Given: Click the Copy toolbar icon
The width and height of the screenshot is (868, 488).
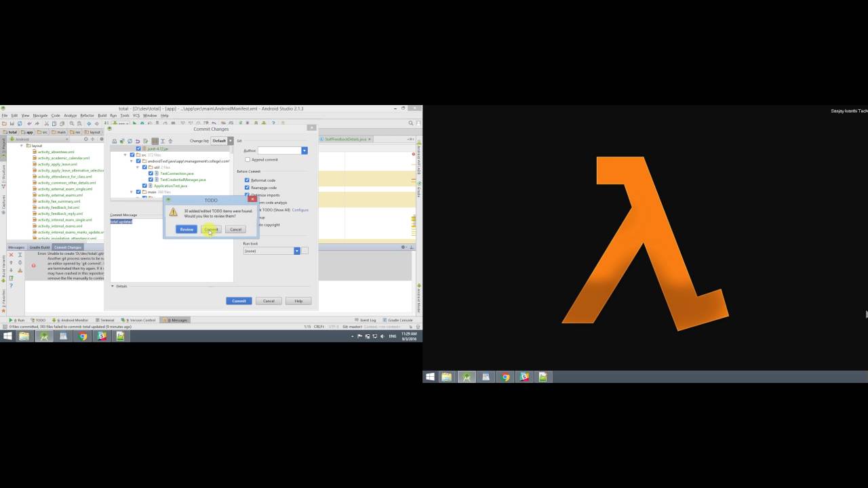Looking at the screenshot, I should [x=54, y=123].
